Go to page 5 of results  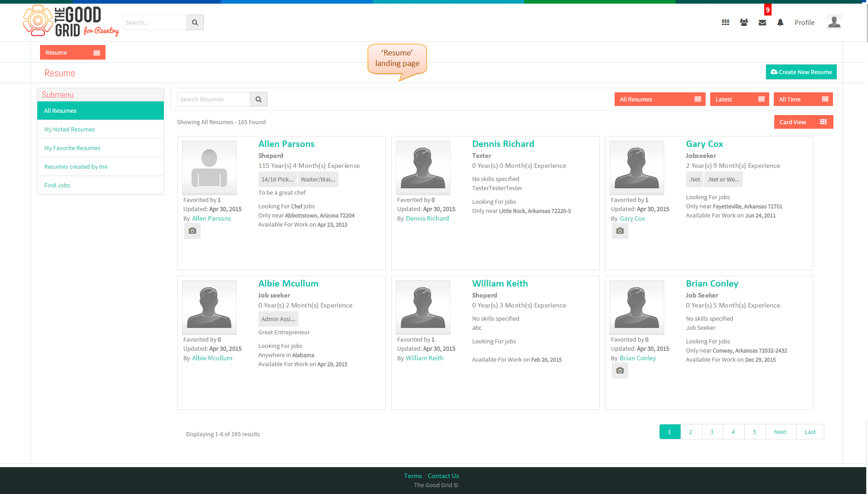(754, 432)
